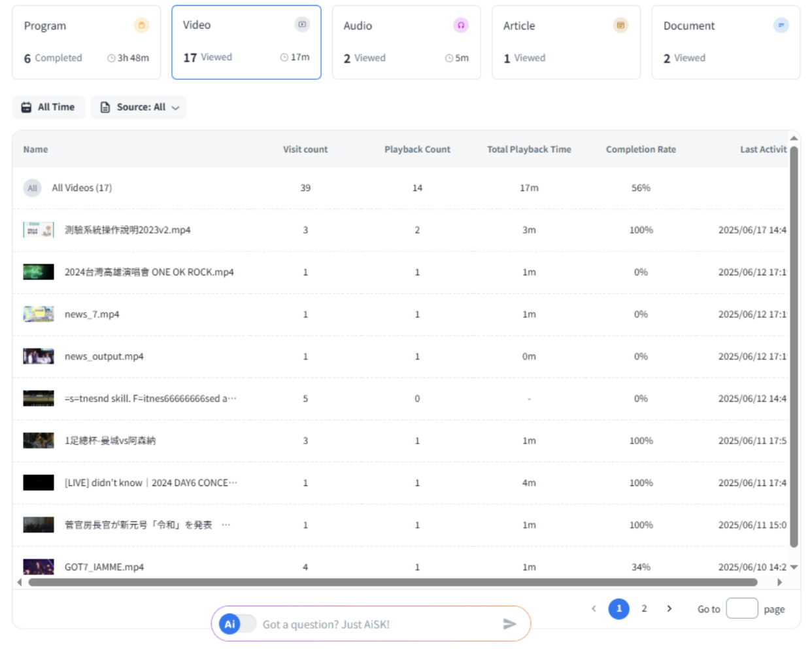Toggle the AI assistant switch
The height and width of the screenshot is (649, 812).
(238, 624)
